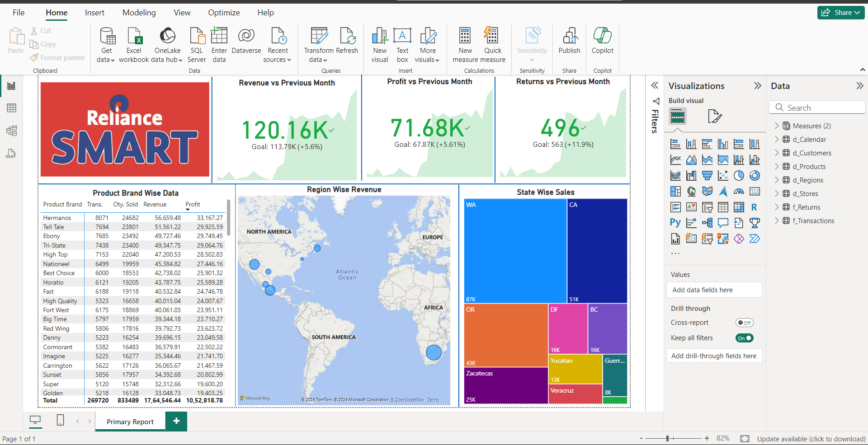The height and width of the screenshot is (445, 868).
Task: Click New measure button
Action: [465, 44]
